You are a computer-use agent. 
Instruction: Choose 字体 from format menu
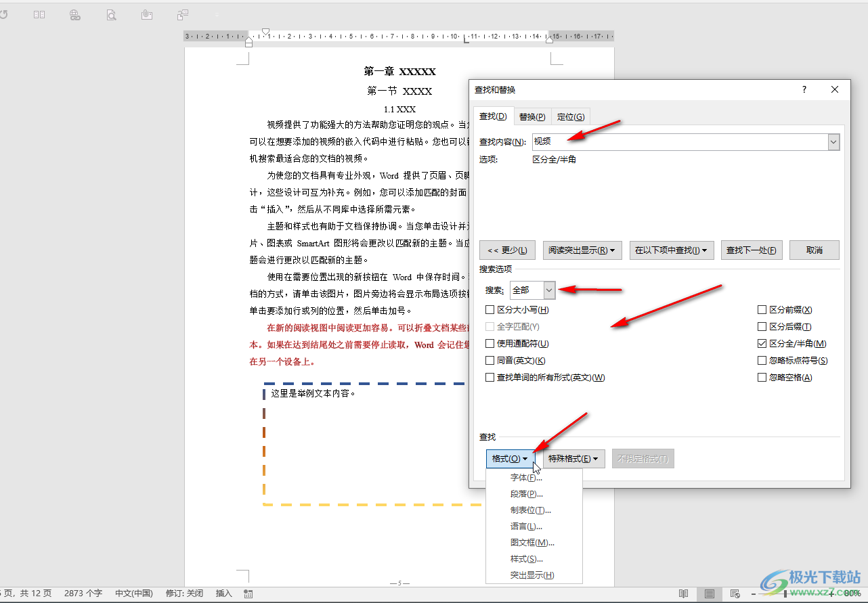coord(534,478)
